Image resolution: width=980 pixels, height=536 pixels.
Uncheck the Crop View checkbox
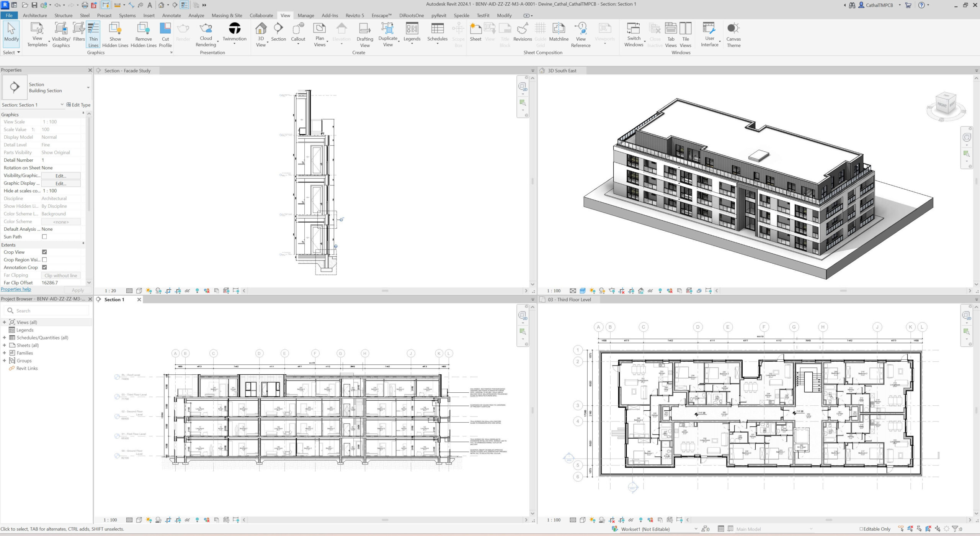pyautogui.click(x=44, y=252)
